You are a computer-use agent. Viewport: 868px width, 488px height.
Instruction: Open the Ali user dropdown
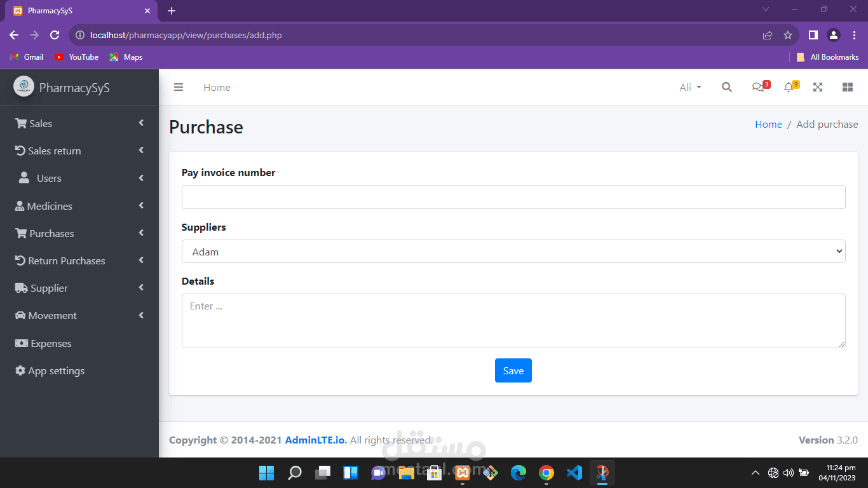point(691,87)
